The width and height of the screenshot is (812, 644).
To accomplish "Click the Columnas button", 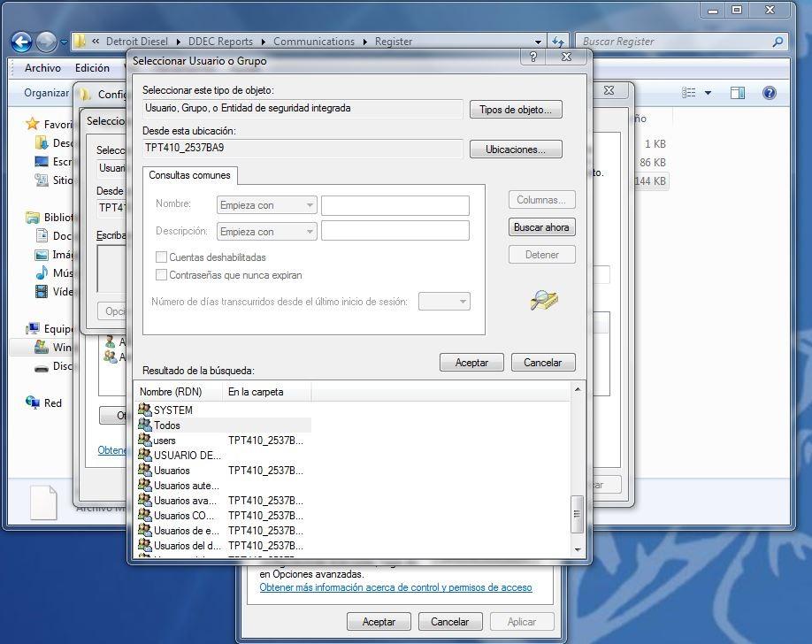I will (x=541, y=200).
